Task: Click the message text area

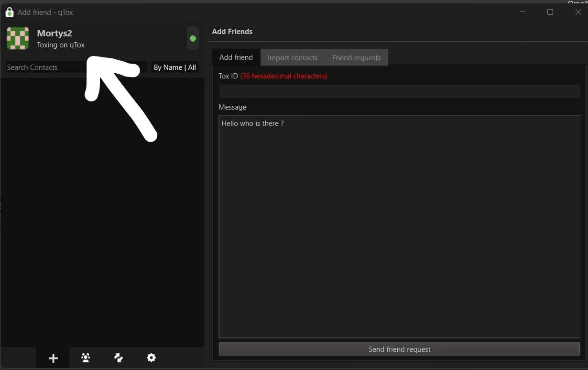Action: 399,226
